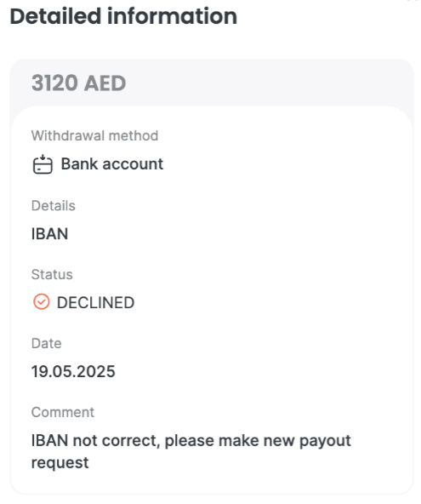Select the IBAN value under Details
Image resolution: width=421 pixels, height=504 pixels.
tap(50, 233)
